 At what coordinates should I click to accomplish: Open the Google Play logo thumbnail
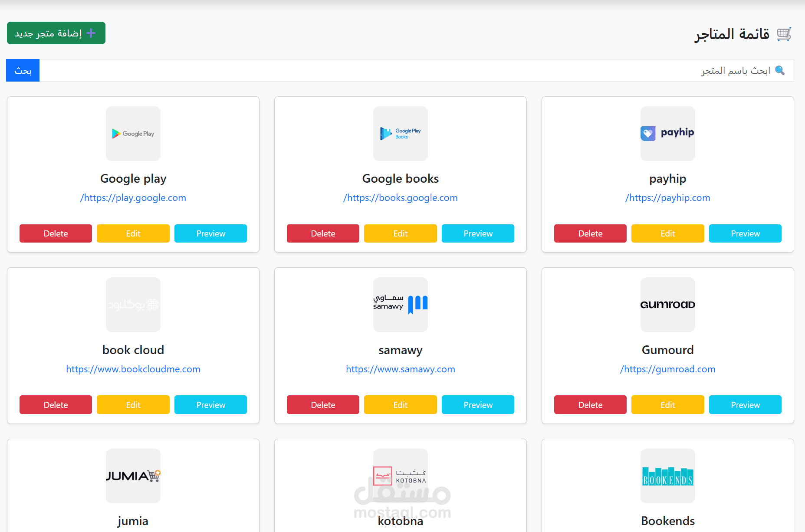click(x=133, y=134)
